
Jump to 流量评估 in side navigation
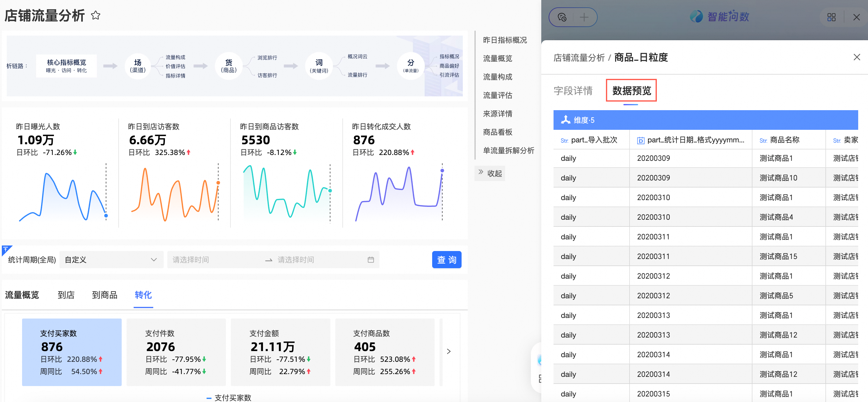[x=497, y=95]
